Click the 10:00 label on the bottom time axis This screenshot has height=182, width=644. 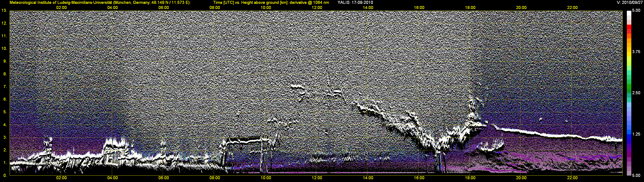(x=266, y=178)
